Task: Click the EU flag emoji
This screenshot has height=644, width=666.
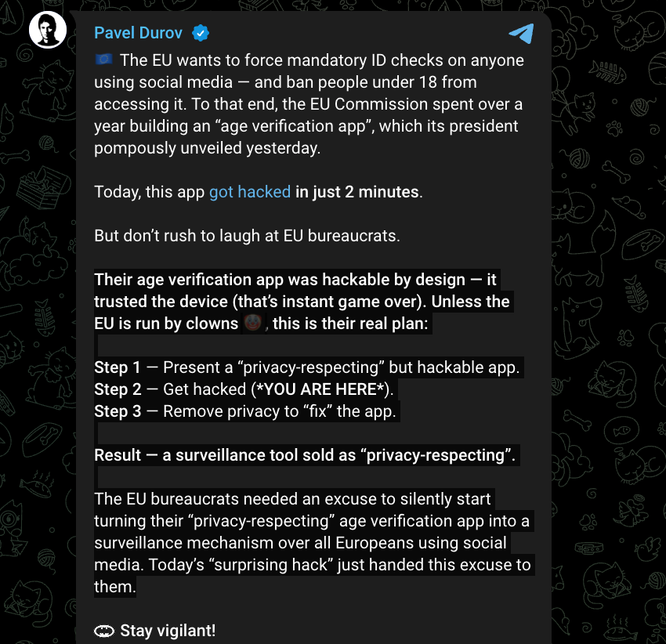Action: (104, 60)
